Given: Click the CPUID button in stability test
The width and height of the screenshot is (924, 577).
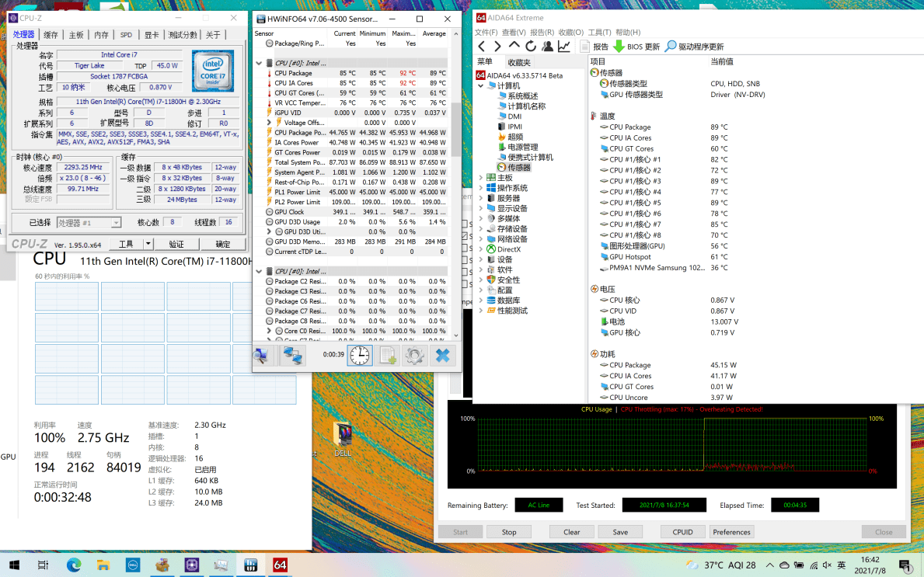Looking at the screenshot, I should point(682,532).
